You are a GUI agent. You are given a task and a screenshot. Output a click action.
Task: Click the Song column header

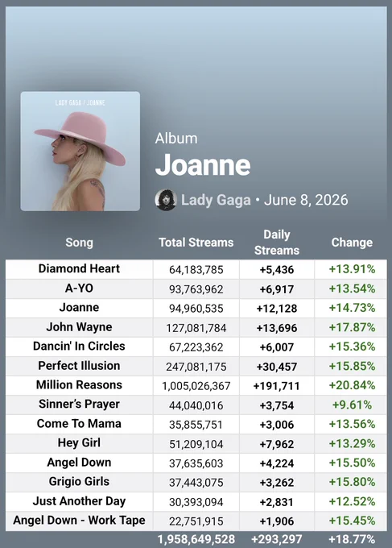point(79,243)
